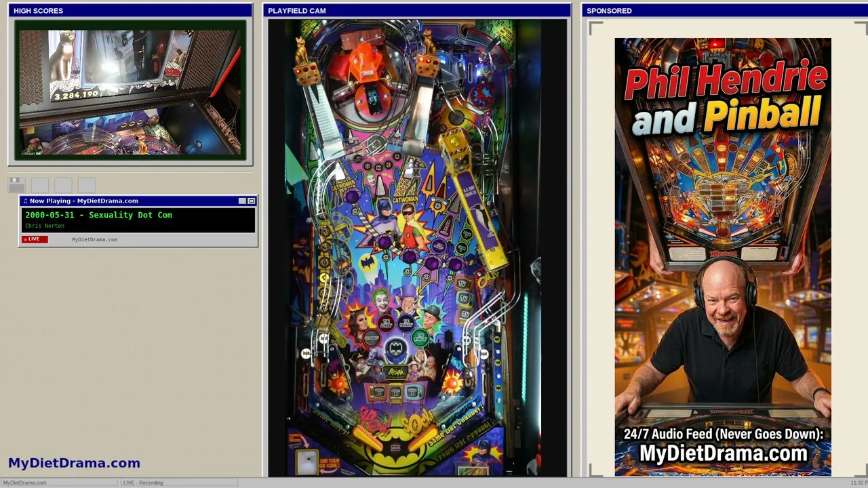Open the Phil Hendrie and Pinball sponsor ad
This screenshot has height=488, width=868.
coord(723,257)
